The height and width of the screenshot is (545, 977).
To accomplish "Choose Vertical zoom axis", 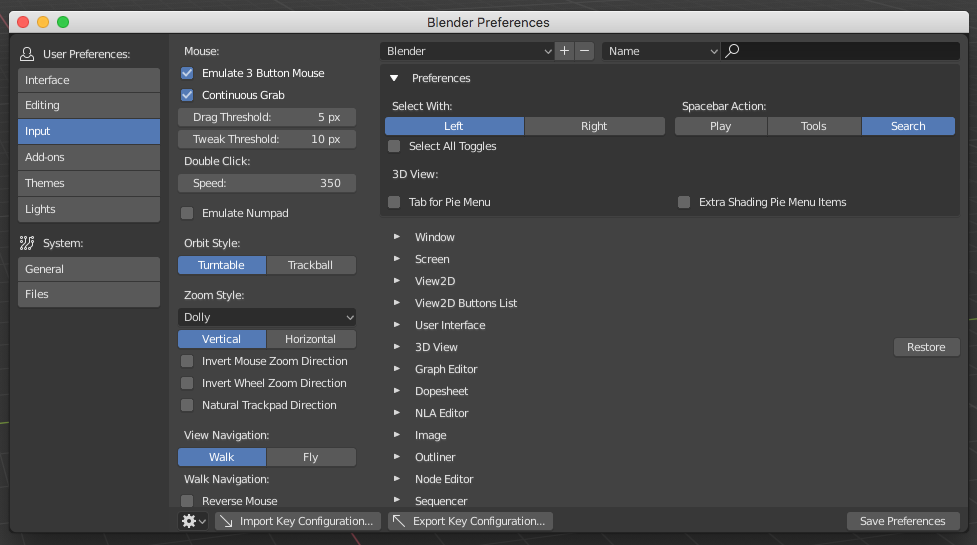I will (x=222, y=339).
